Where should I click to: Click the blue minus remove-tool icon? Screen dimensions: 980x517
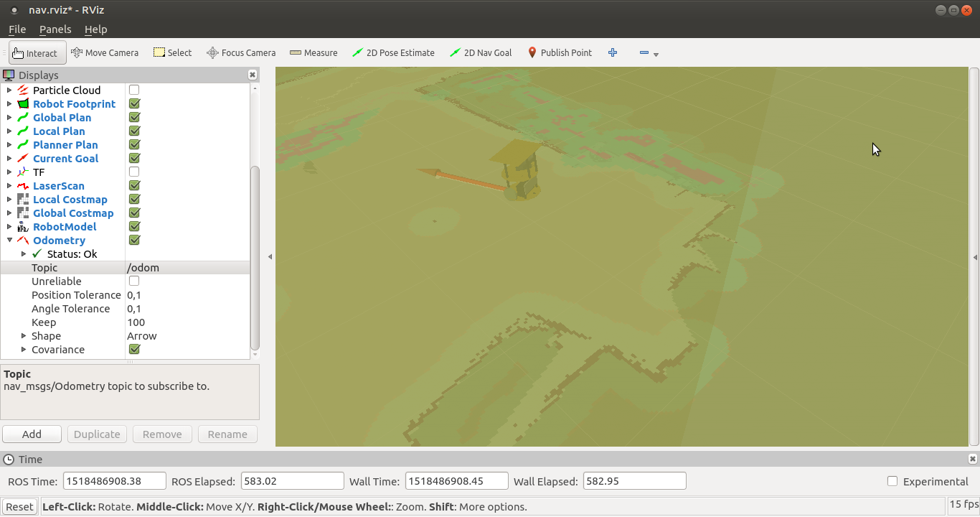(644, 52)
